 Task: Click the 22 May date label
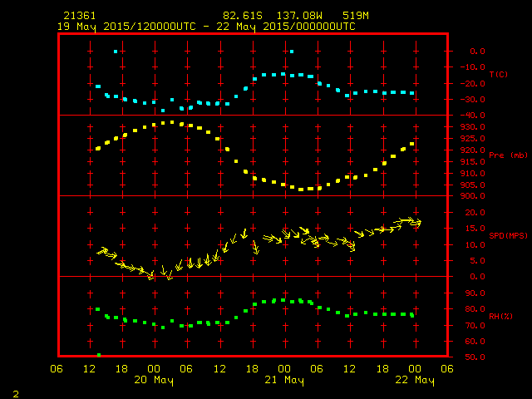click(x=415, y=380)
